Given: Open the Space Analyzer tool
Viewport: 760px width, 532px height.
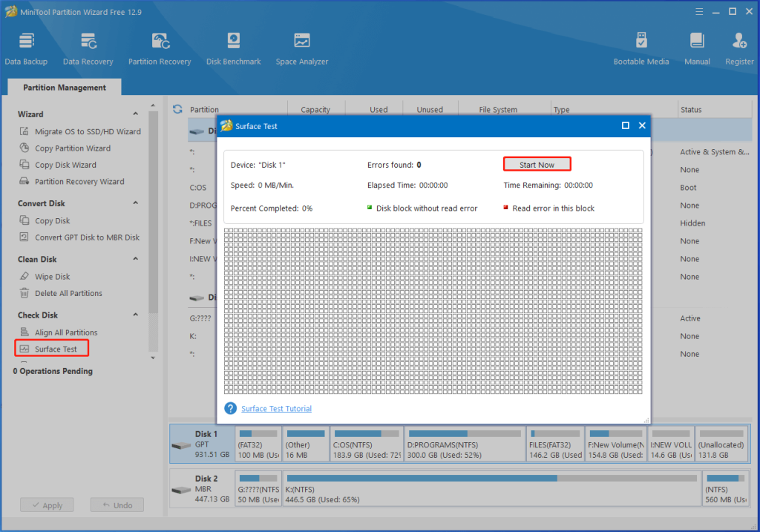Looking at the screenshot, I should click(301, 48).
